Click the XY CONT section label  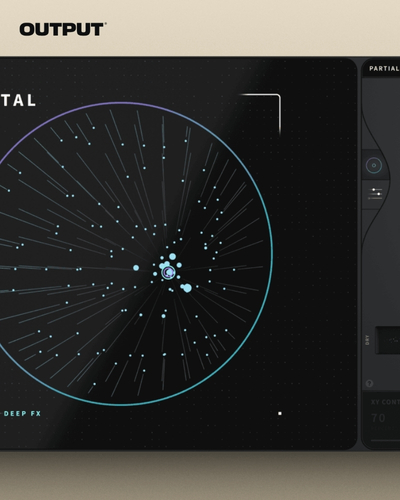click(x=385, y=402)
